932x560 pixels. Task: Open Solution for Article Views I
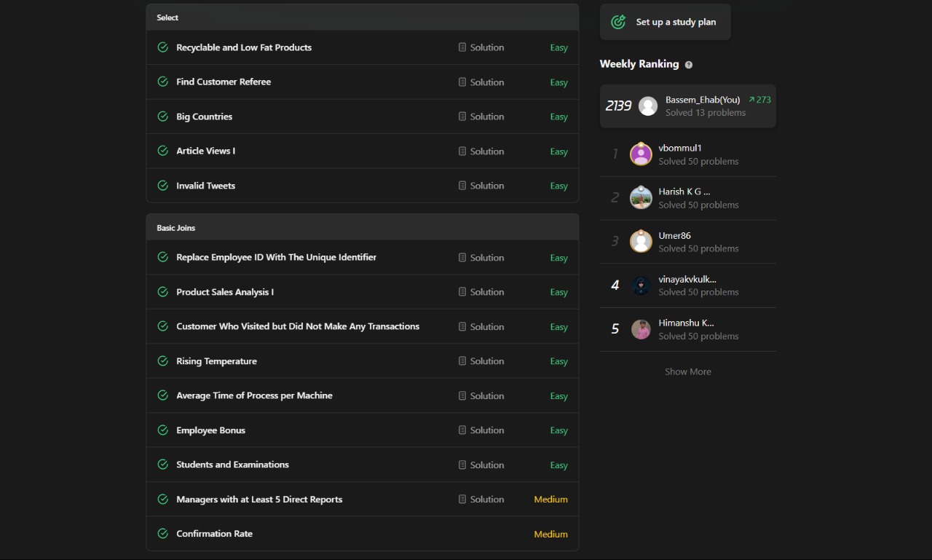481,151
